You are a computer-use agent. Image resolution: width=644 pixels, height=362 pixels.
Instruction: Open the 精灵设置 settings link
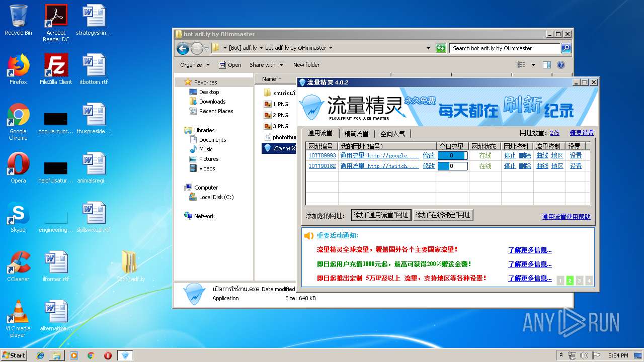point(582,133)
